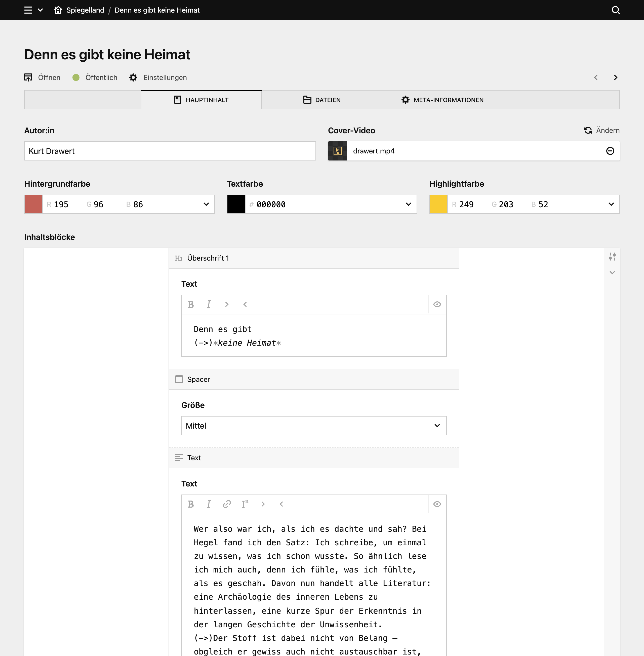Open settings via the Einstellungen gear icon
Image resolution: width=644 pixels, height=656 pixels.
pos(133,77)
